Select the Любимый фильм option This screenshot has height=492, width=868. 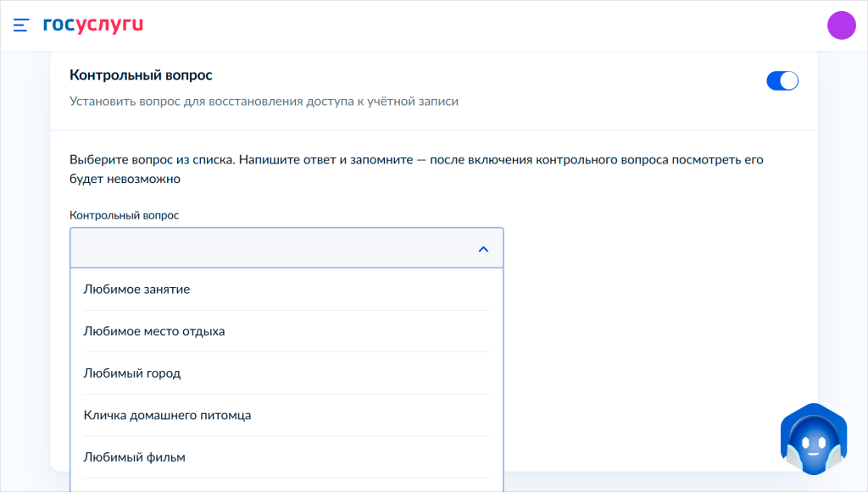pos(287,457)
